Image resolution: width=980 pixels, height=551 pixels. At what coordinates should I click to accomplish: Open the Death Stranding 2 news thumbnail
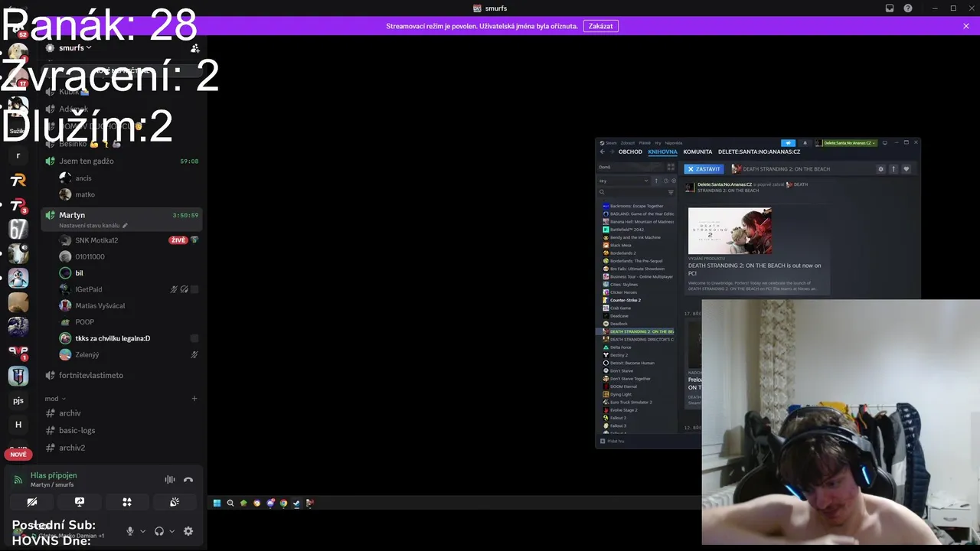click(730, 230)
